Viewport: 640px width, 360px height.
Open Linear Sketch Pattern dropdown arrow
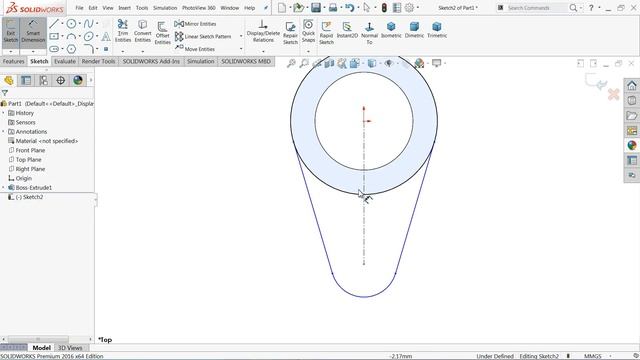[241, 36]
